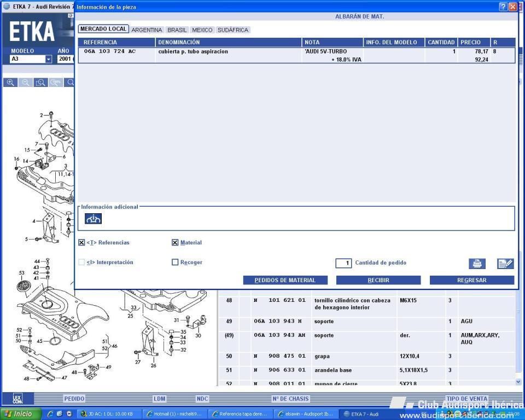
Task: Click the REFERENCIA column header
Action: click(x=116, y=42)
